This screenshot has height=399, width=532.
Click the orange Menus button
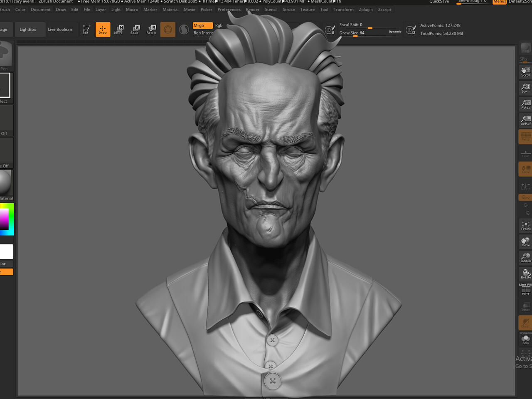[x=500, y=2]
